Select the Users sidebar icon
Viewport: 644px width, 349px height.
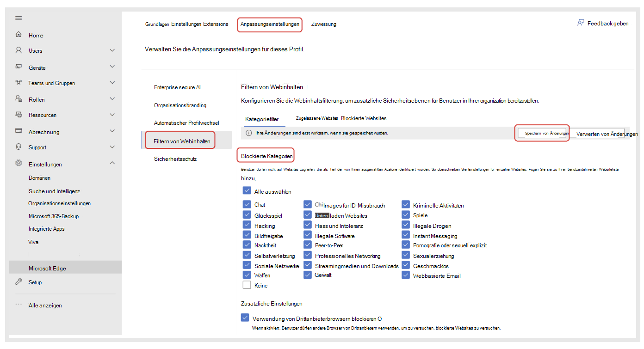tap(19, 50)
